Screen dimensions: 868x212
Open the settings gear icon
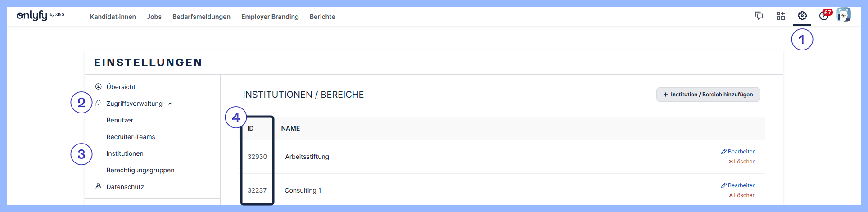(802, 16)
